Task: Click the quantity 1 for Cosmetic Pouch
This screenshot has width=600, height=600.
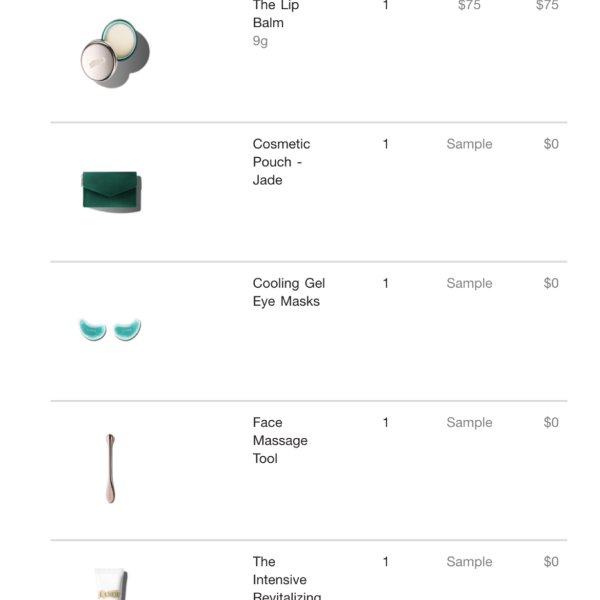Action: pos(386,144)
